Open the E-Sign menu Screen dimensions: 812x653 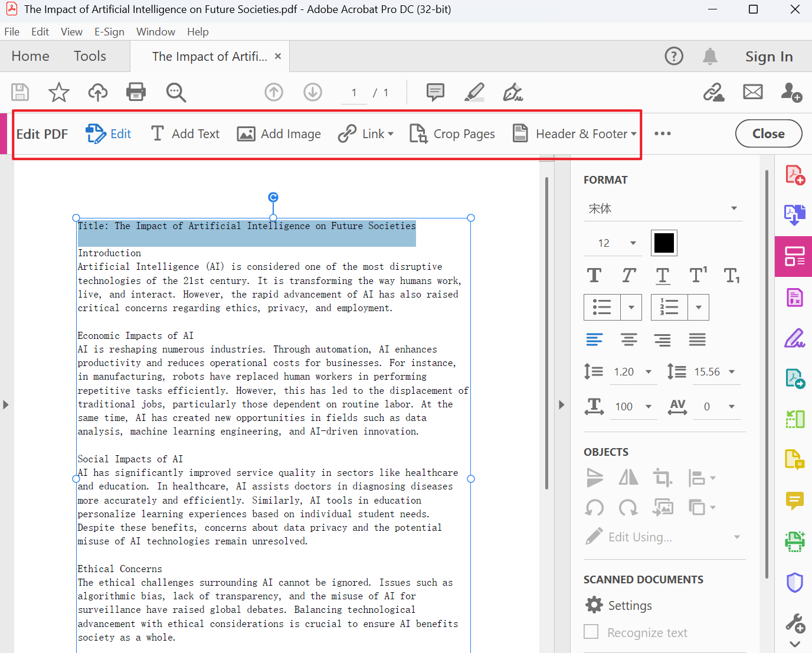[109, 32]
